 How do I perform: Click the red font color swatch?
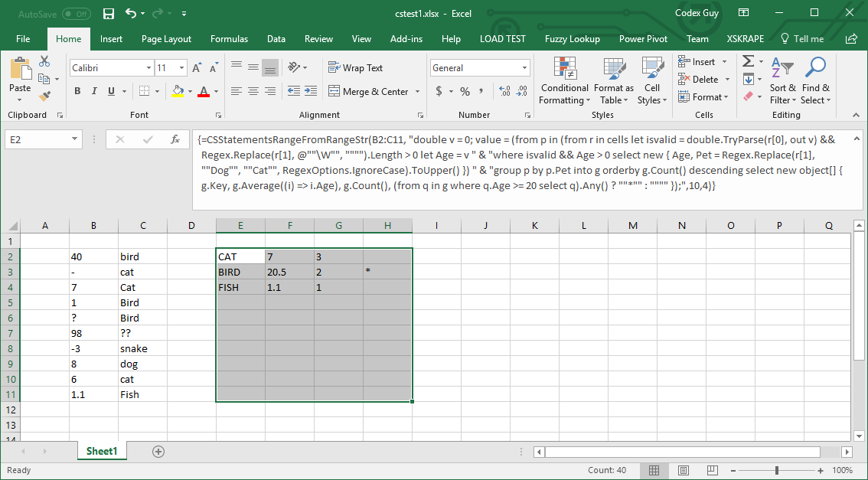pos(203,91)
